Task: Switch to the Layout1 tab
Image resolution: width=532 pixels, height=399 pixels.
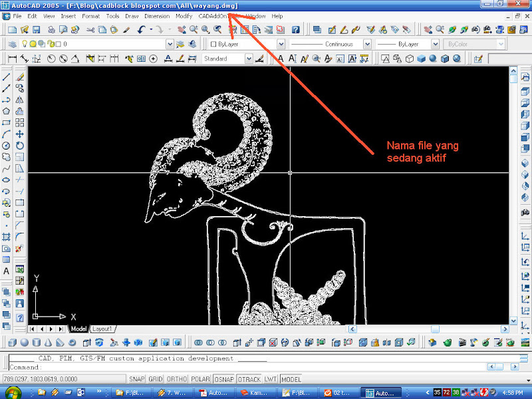Action: (102, 329)
